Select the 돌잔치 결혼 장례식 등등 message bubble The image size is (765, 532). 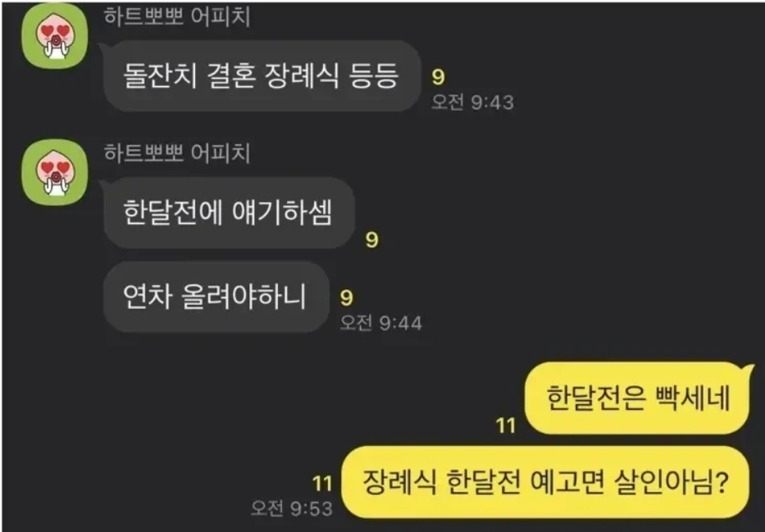[x=262, y=76]
